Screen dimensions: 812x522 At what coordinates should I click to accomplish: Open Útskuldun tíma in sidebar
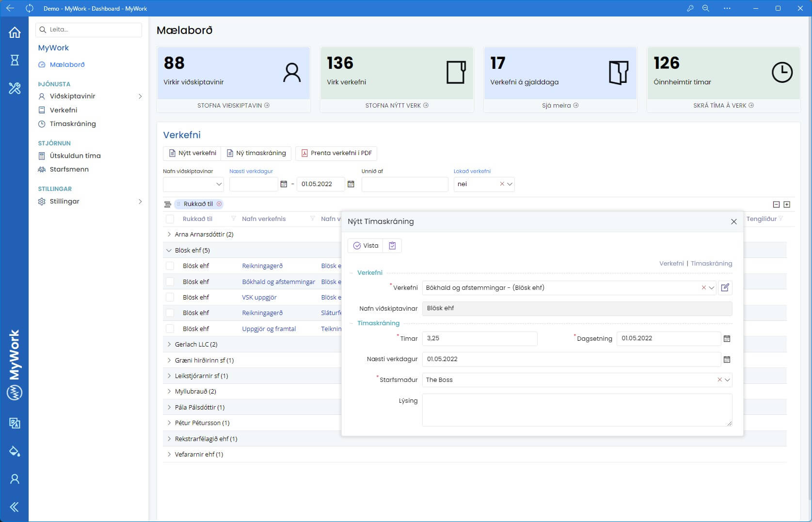[x=75, y=156]
